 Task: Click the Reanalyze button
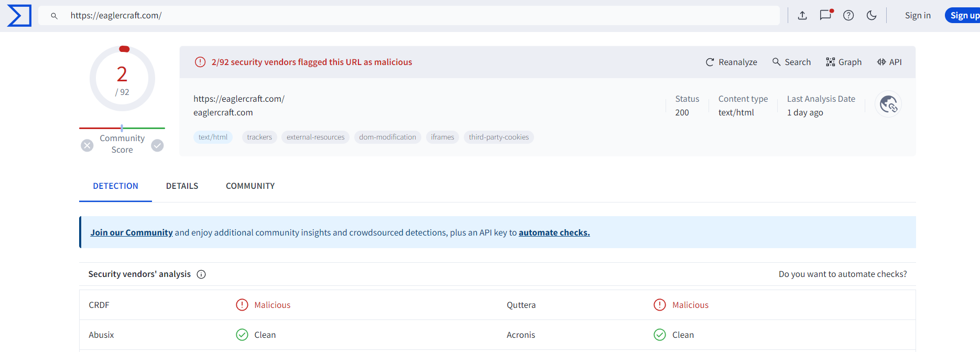coord(731,62)
